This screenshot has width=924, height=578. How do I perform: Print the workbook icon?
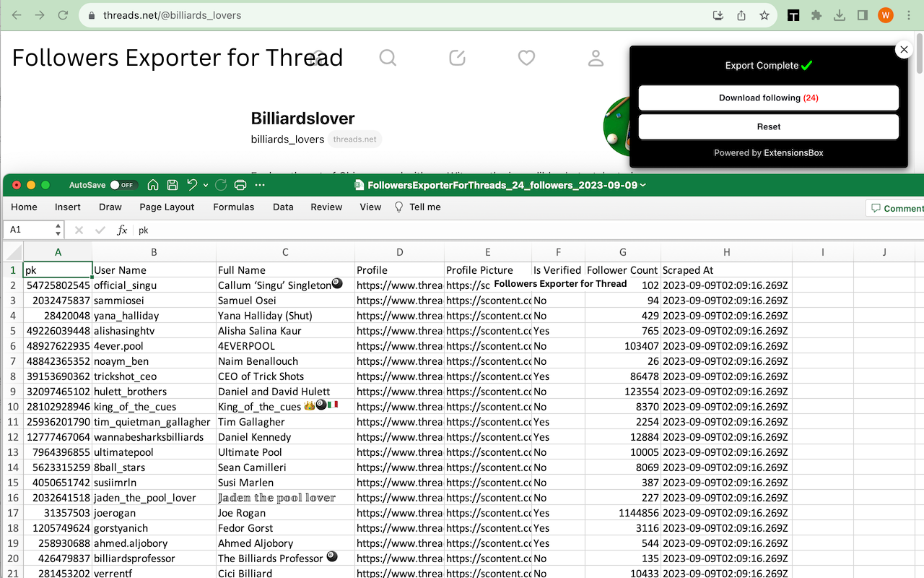coord(240,185)
